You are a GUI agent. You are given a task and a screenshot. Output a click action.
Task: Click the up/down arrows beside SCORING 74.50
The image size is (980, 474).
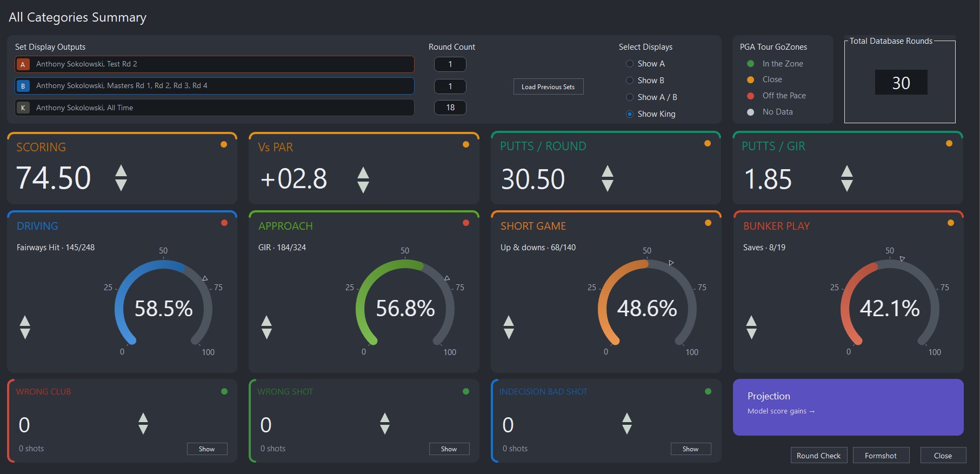coord(121,178)
